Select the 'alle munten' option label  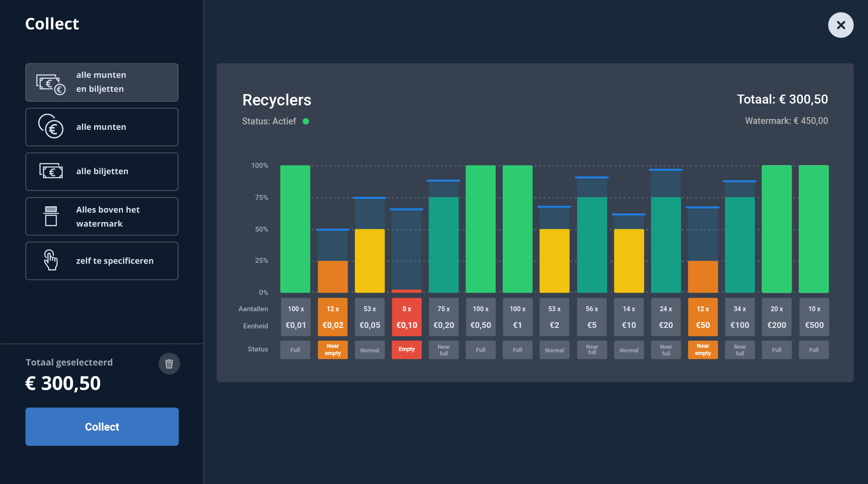coord(101,127)
